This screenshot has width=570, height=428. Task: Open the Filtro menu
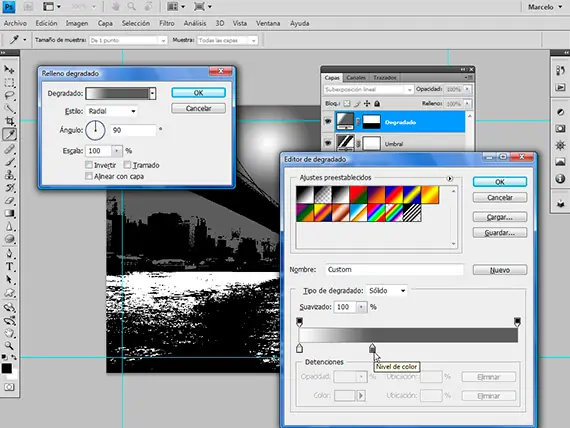(167, 23)
